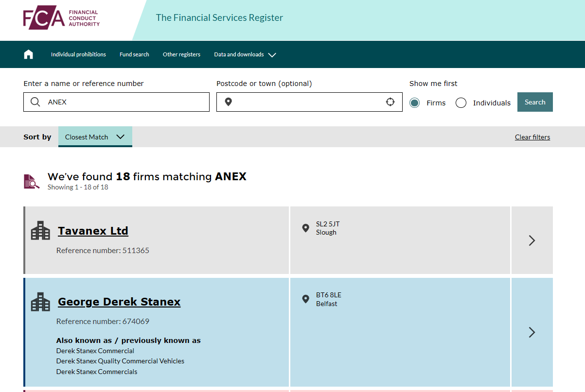The image size is (585, 392).
Task: Click the Belfast location text
Action: click(327, 304)
